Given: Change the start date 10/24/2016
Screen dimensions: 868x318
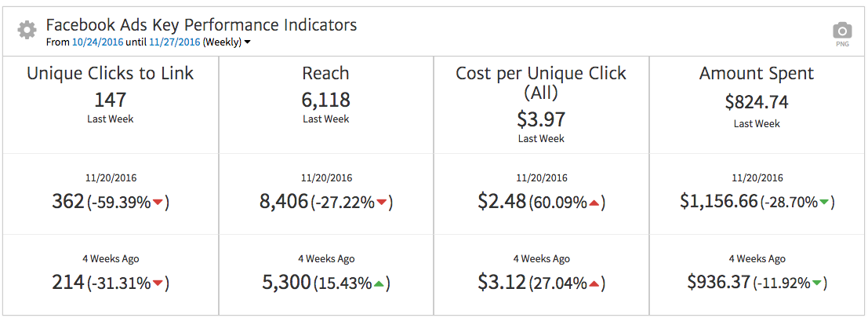Looking at the screenshot, I should 97,42.
